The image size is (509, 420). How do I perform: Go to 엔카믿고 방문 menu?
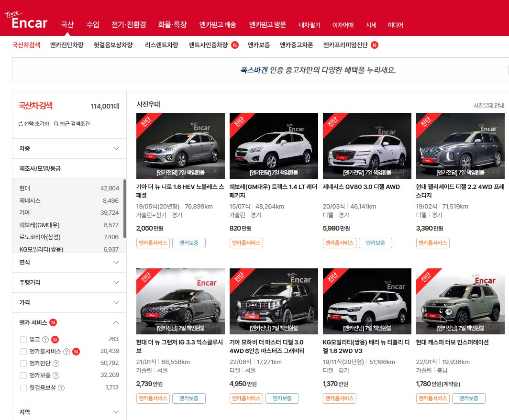[x=267, y=25]
